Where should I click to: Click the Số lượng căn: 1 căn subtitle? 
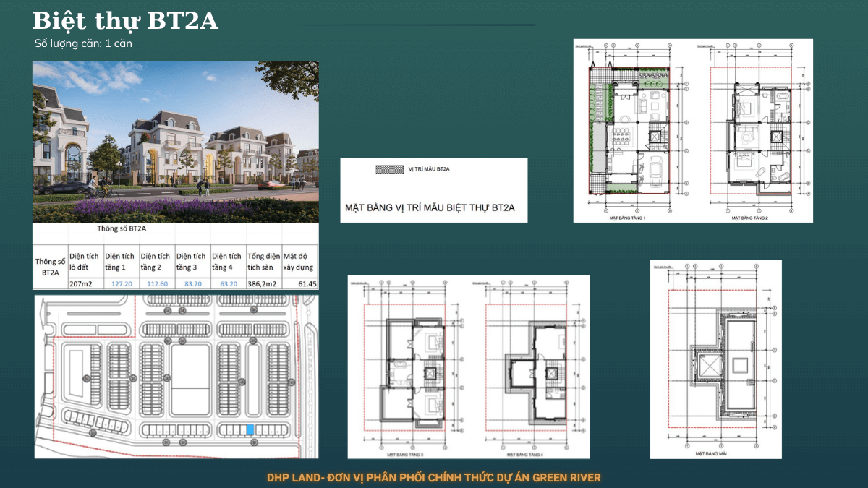point(83,43)
